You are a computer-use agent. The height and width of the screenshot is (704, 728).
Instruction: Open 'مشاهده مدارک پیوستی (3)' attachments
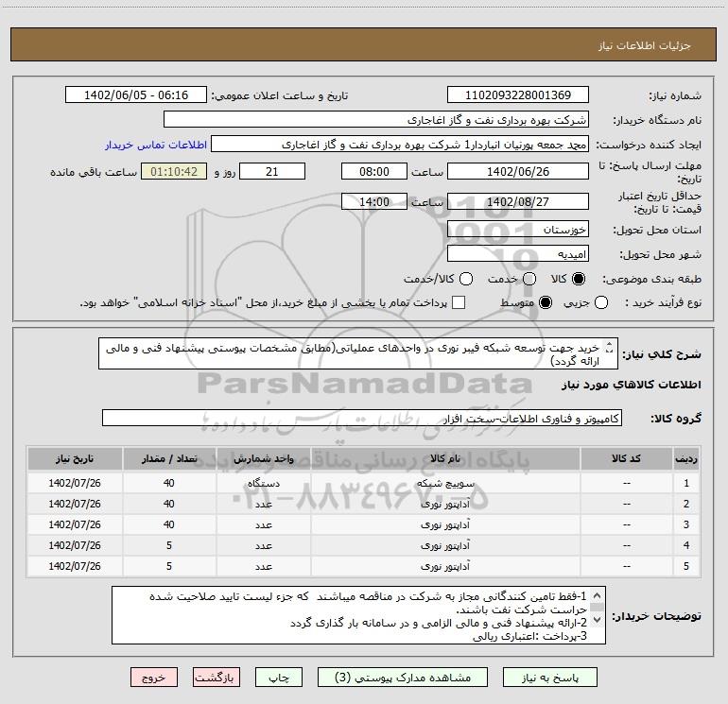click(x=403, y=678)
